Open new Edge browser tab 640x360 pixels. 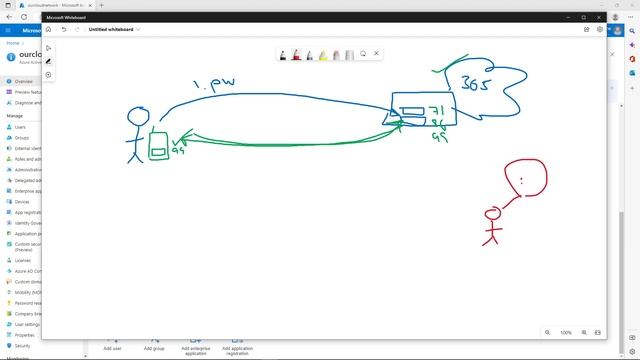(x=101, y=5)
